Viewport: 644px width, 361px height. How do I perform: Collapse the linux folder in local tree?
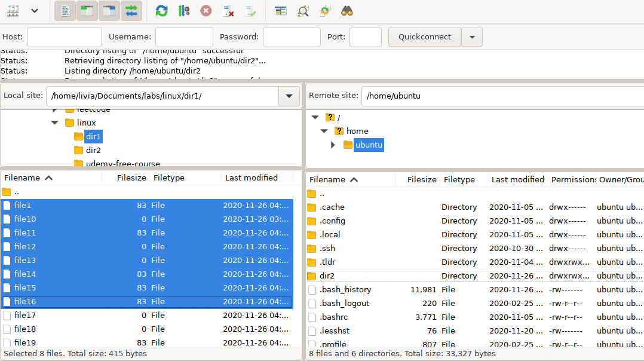(x=54, y=123)
